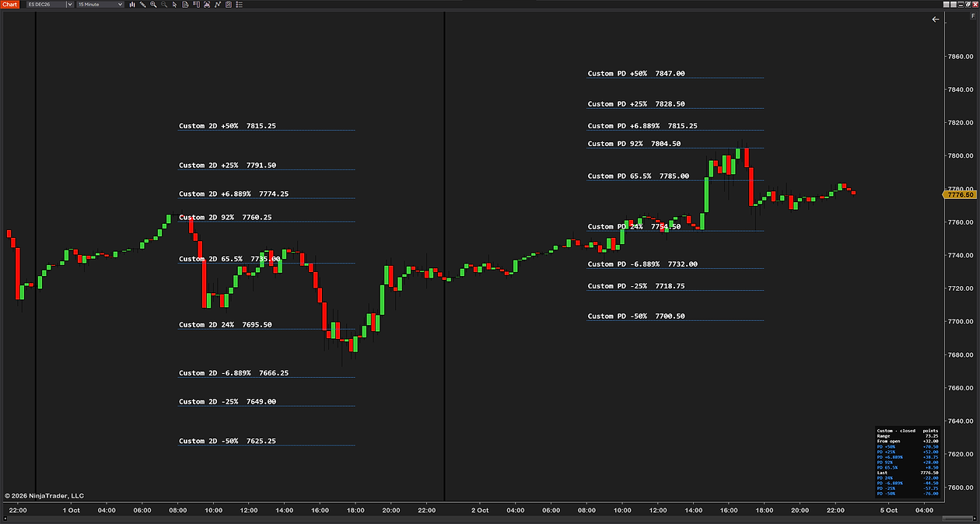The width and height of the screenshot is (980, 524).
Task: Click the 2 Oct date label on time axis
Action: coord(480,511)
